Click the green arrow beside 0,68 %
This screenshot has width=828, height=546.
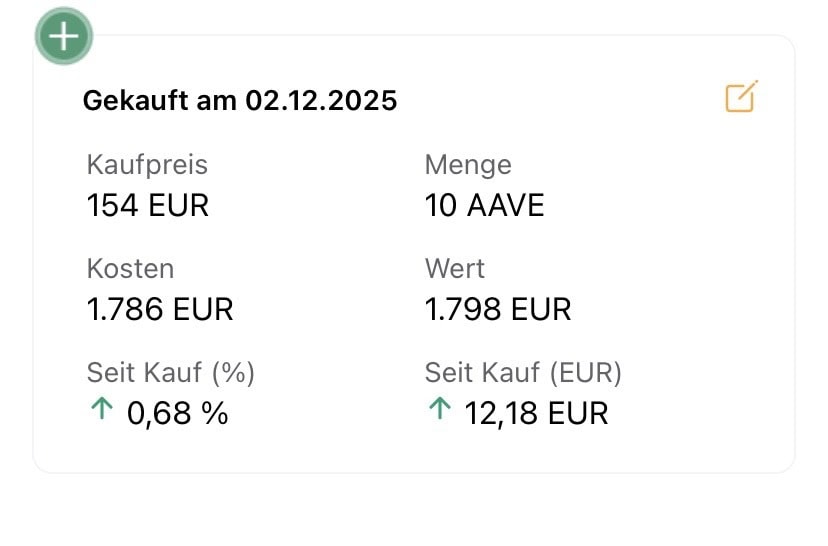pos(100,410)
